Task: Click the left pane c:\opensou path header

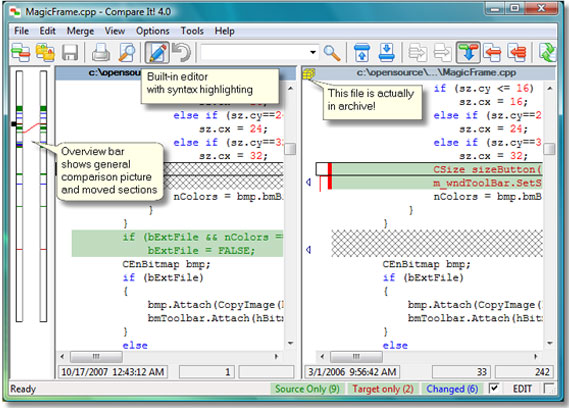Action: coord(115,73)
